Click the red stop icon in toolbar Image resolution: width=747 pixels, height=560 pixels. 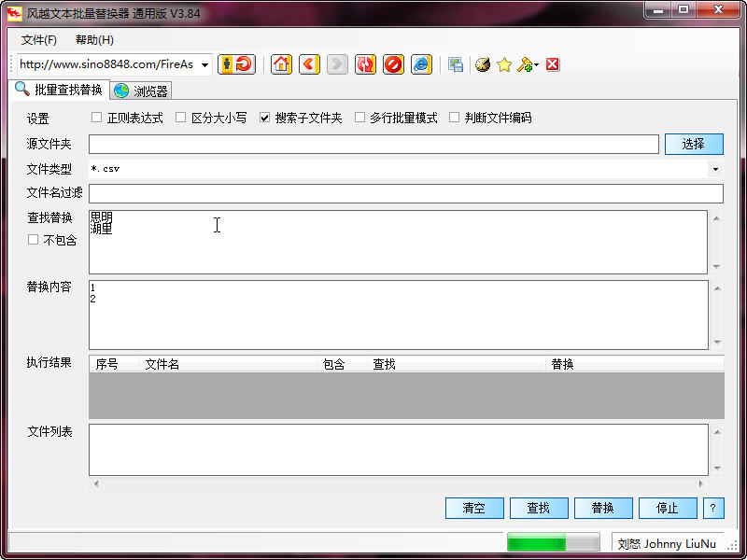393,64
